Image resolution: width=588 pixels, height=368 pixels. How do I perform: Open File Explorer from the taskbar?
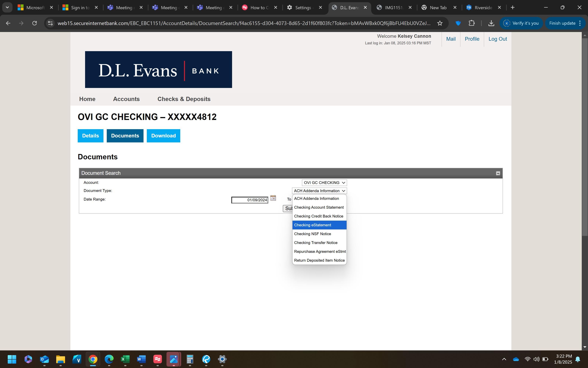(60, 359)
